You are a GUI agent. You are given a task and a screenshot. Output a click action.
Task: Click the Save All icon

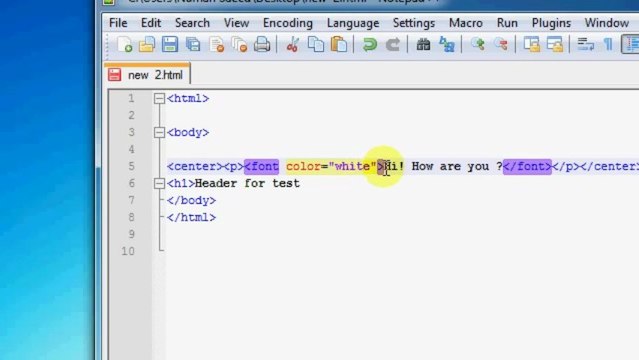tap(193, 44)
